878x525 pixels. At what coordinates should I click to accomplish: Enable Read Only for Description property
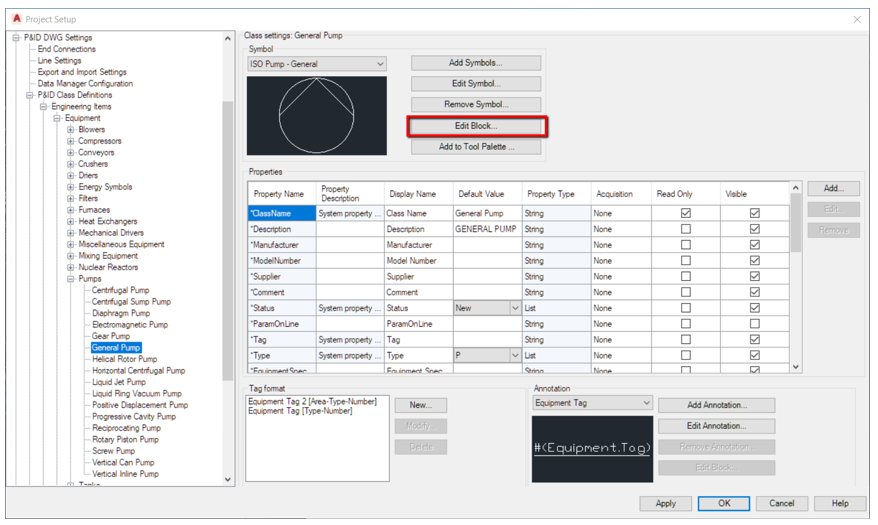(685, 229)
